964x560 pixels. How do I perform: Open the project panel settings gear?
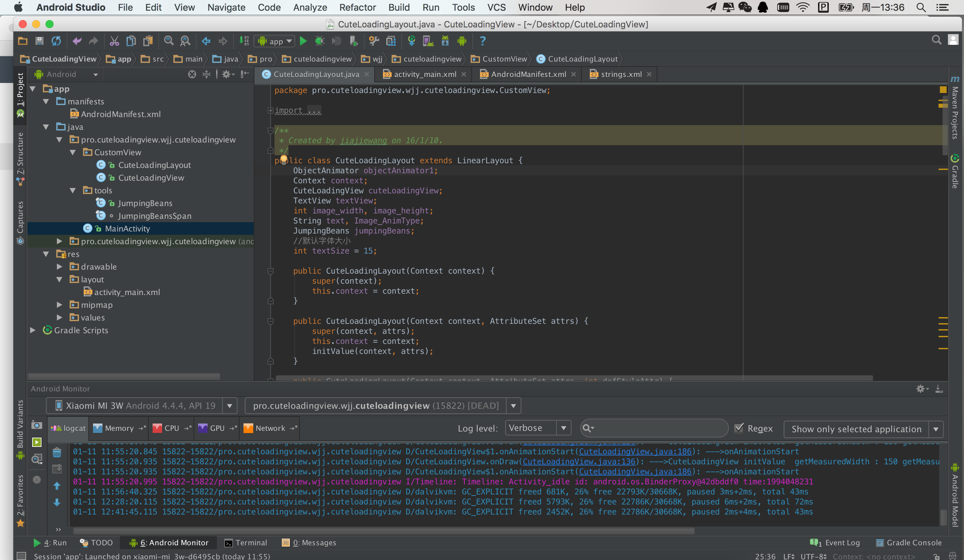tap(228, 74)
